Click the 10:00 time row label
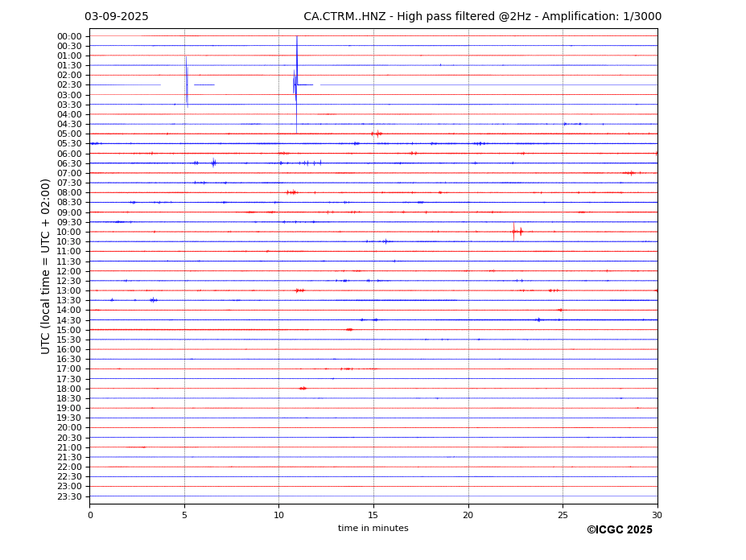746x560 pixels. [69, 233]
